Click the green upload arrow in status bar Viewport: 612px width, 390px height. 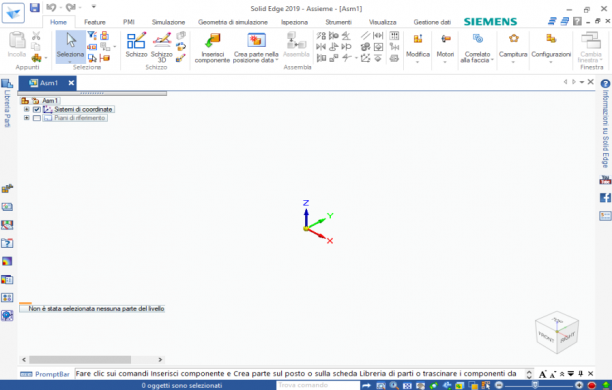tap(606, 386)
